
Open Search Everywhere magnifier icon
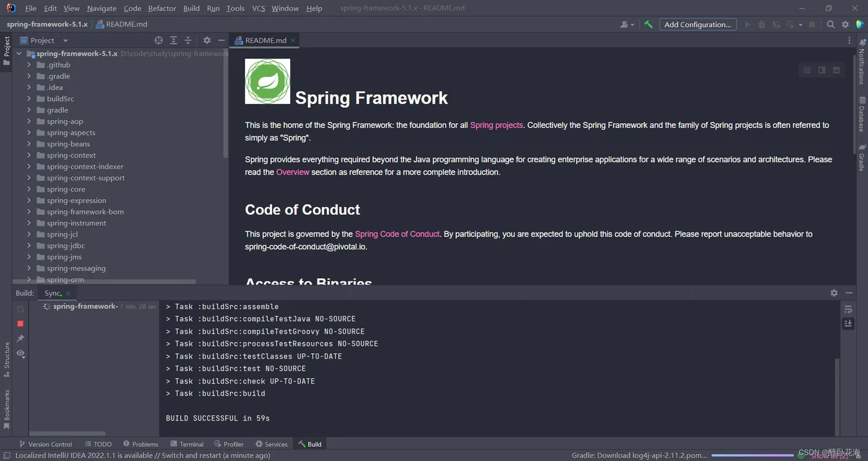click(x=831, y=25)
